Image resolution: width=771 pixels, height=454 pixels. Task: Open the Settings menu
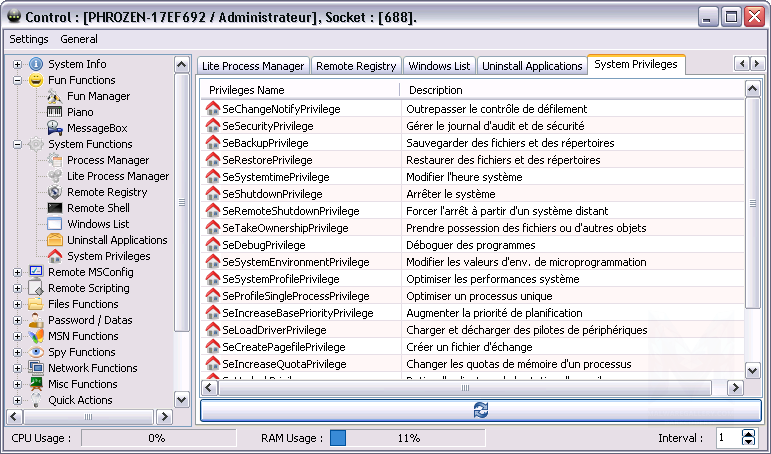28,40
